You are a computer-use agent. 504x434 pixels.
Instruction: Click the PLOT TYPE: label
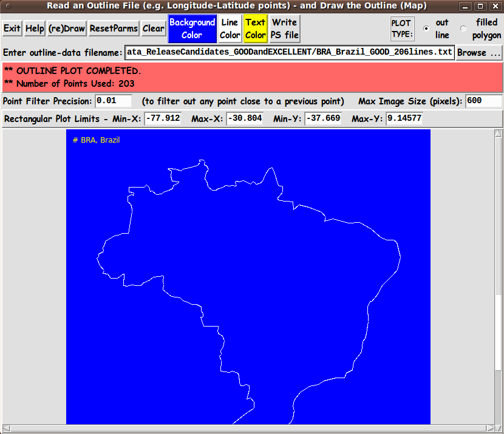402,29
